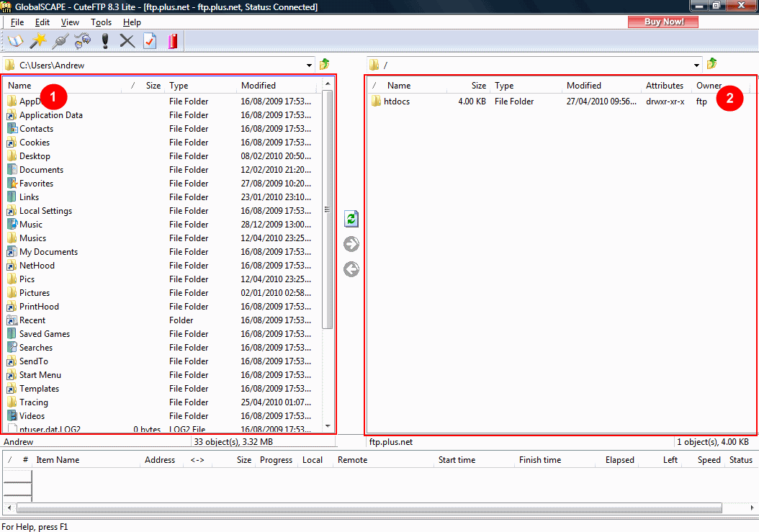Select the Local Settings row
The width and height of the screenshot is (759, 532).
tap(162, 211)
